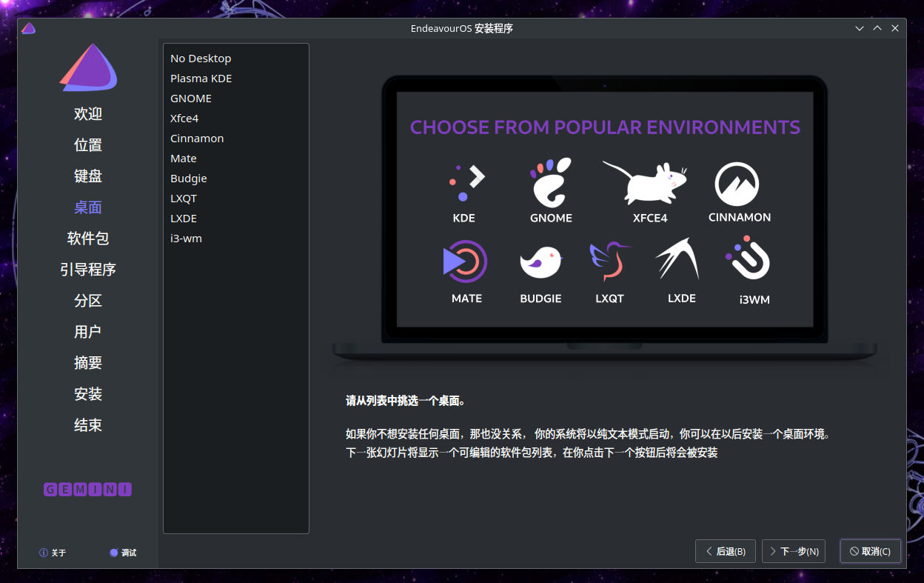Click the LXDE swallow logo
The image size is (924, 583).
click(677, 259)
